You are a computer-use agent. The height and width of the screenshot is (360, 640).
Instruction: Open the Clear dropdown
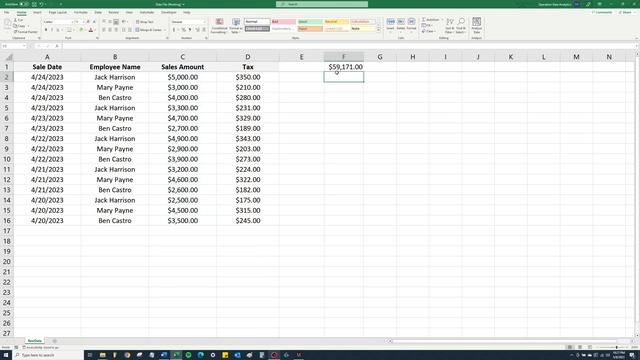click(429, 31)
